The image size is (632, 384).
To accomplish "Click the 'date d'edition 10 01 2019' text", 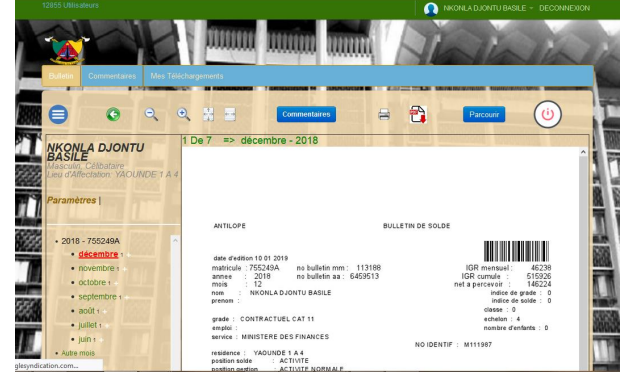I will tap(250, 258).
